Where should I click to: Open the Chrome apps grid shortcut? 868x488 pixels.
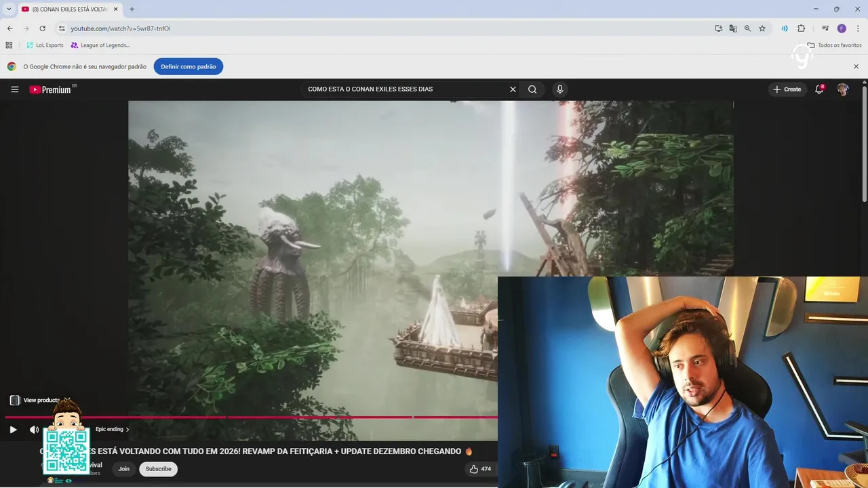coord(9,45)
